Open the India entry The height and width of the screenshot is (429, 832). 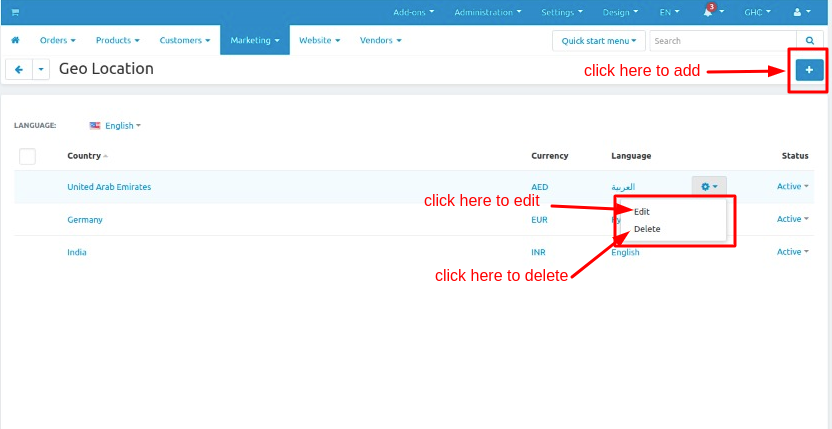[x=76, y=252]
